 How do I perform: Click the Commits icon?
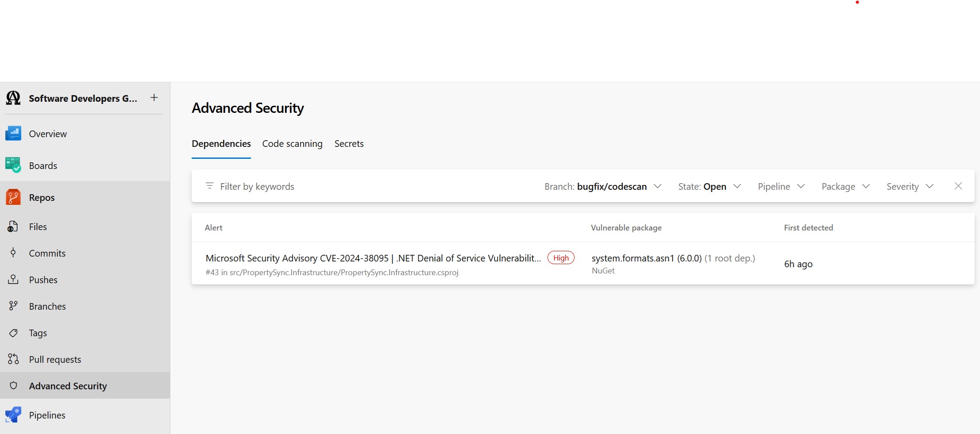pos(13,253)
